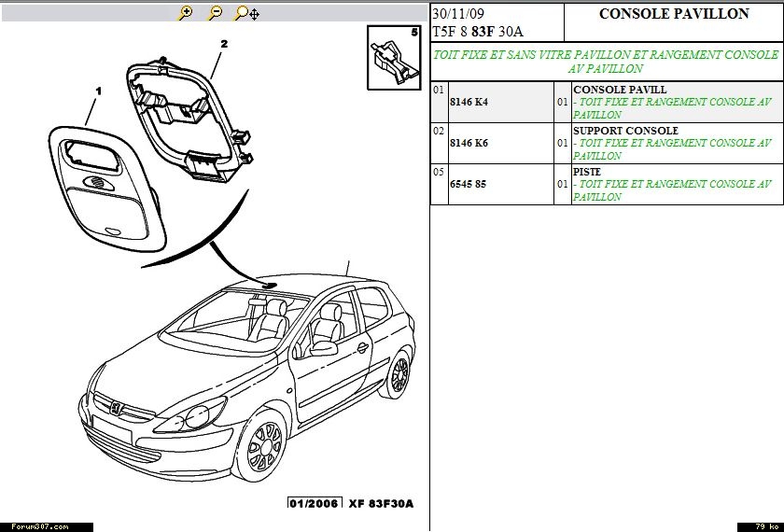Click part number 6545 85
The height and width of the screenshot is (532, 784).
point(468,184)
